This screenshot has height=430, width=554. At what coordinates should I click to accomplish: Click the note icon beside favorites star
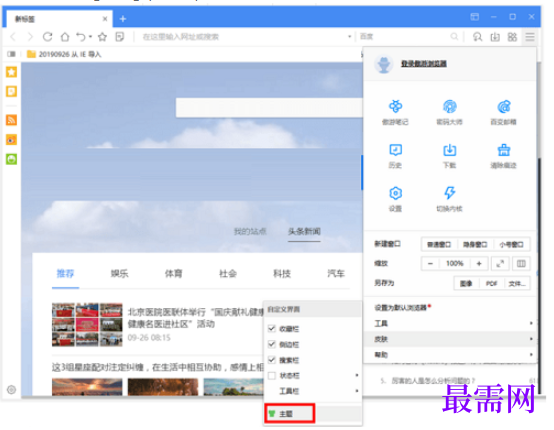[120, 37]
